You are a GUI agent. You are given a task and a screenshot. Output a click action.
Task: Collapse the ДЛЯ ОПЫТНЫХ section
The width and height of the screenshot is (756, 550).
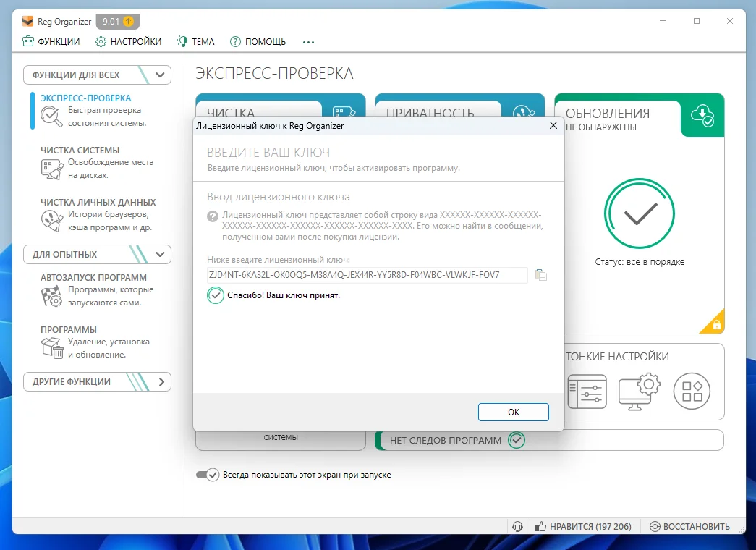98,254
